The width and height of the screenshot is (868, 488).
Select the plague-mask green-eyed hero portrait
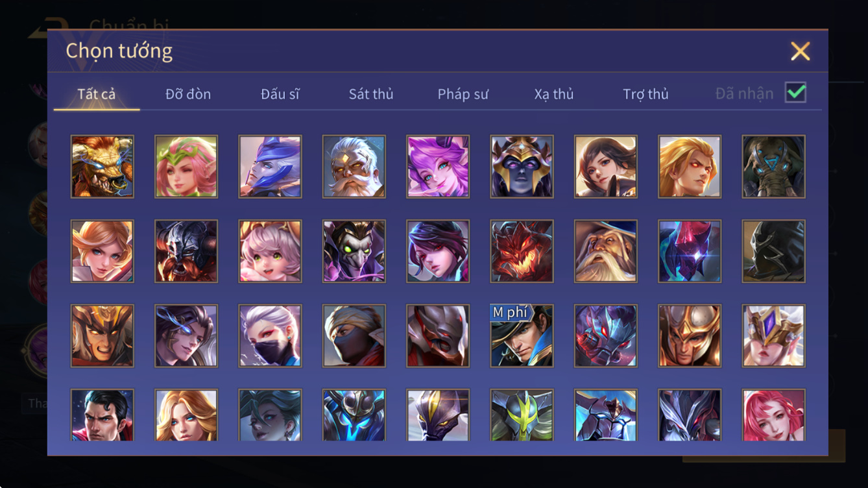click(354, 251)
